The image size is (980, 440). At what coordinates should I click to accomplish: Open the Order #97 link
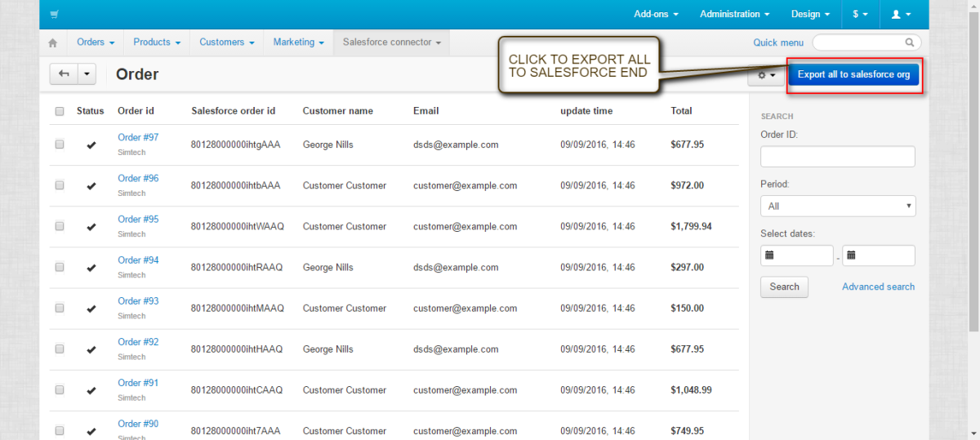[138, 137]
